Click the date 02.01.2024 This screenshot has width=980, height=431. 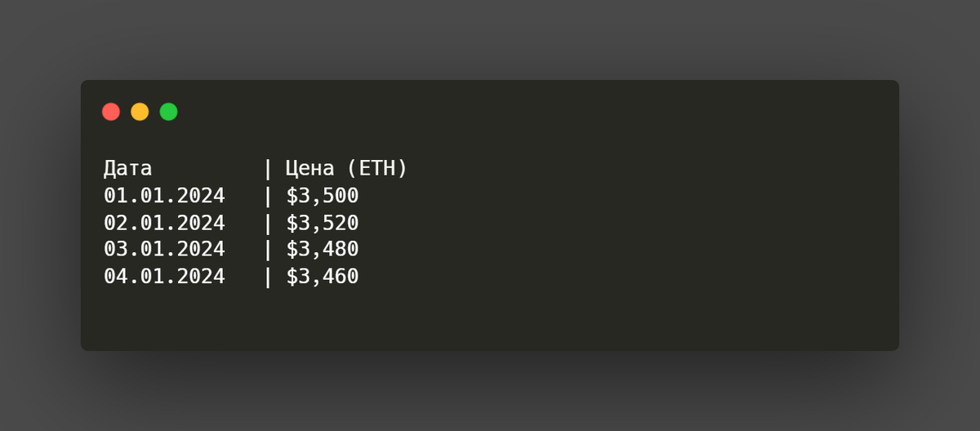click(x=164, y=223)
